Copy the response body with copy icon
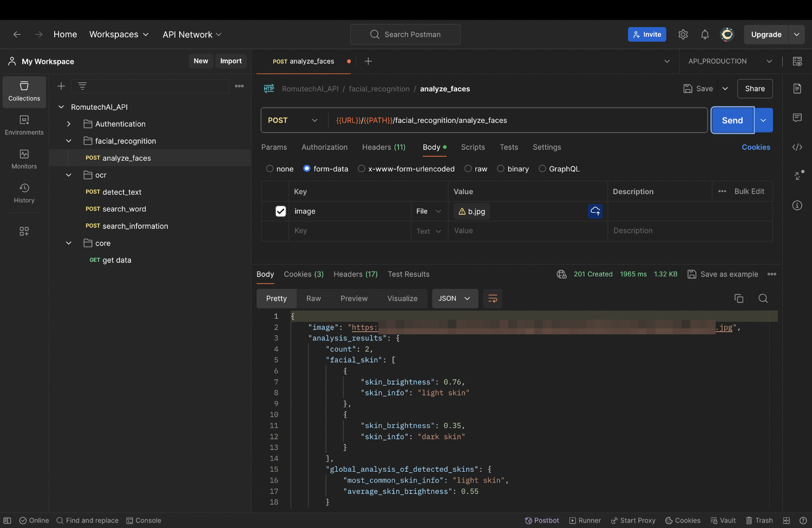 pyautogui.click(x=738, y=299)
